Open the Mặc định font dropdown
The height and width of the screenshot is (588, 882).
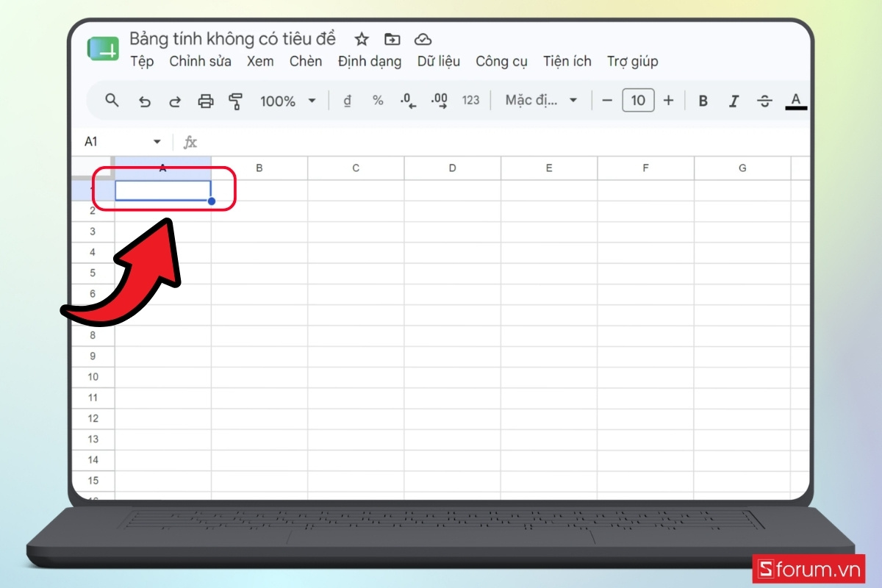[x=542, y=101]
